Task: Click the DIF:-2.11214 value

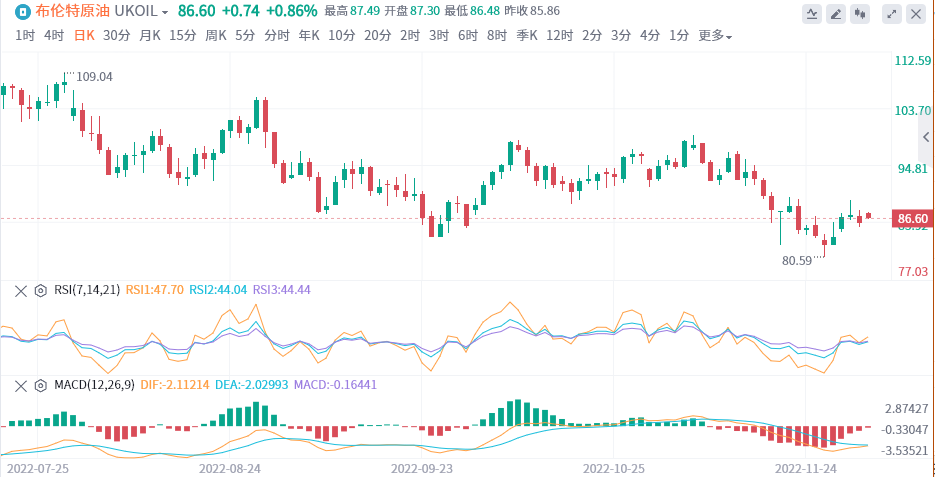Action: point(175,385)
